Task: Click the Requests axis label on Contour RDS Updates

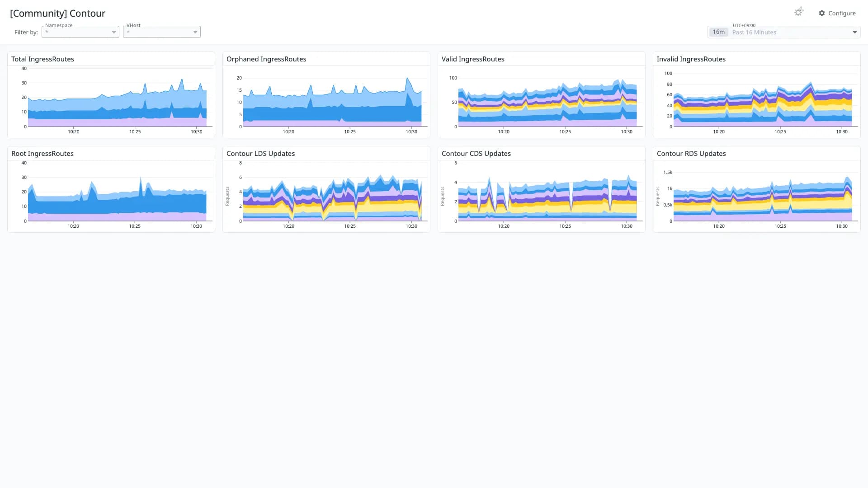Action: click(658, 197)
